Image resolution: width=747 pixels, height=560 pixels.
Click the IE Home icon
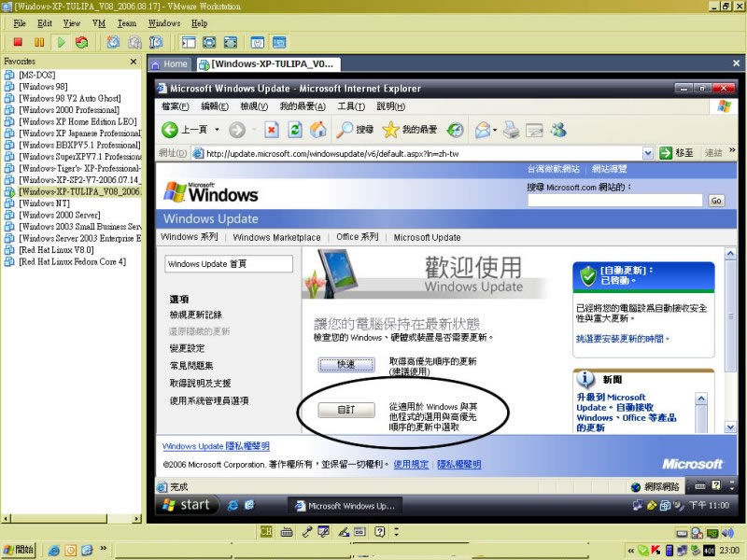point(318,130)
